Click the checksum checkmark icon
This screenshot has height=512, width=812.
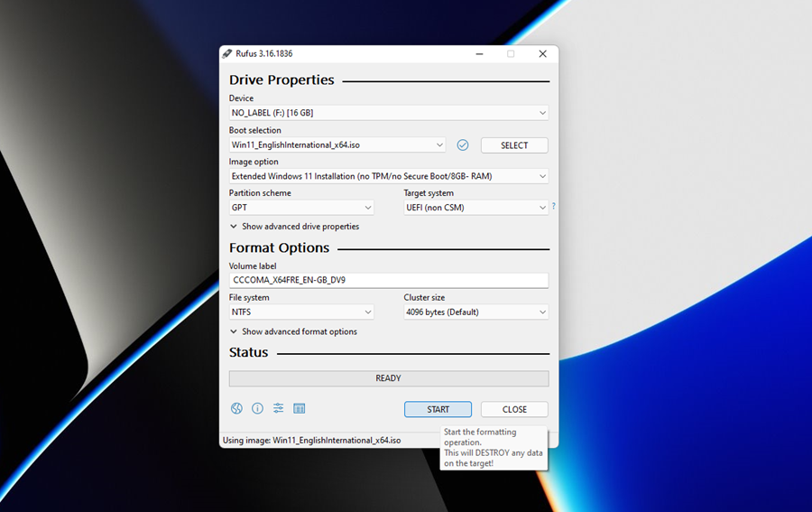463,145
